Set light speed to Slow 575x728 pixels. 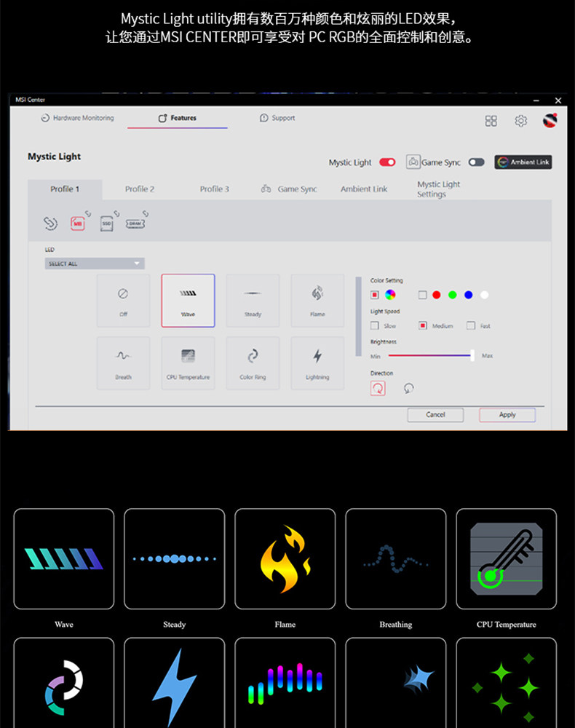coord(375,326)
